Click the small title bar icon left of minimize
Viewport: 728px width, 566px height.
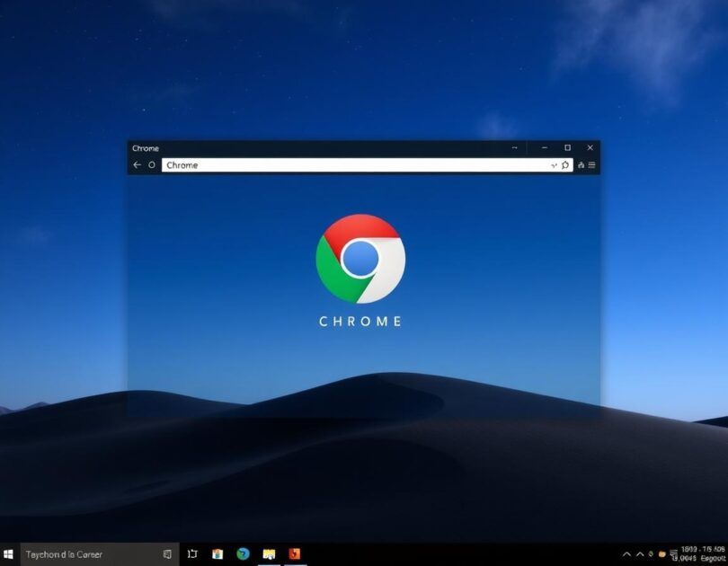click(514, 147)
